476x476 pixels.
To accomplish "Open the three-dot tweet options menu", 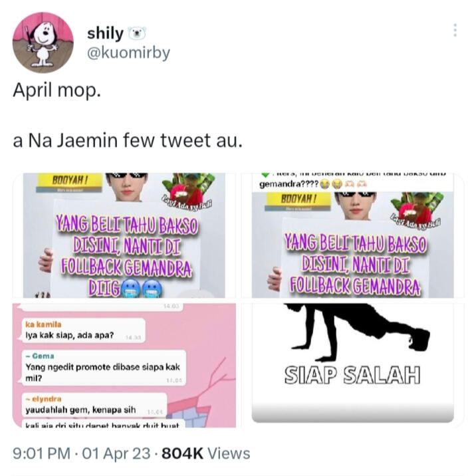I will pyautogui.click(x=455, y=31).
